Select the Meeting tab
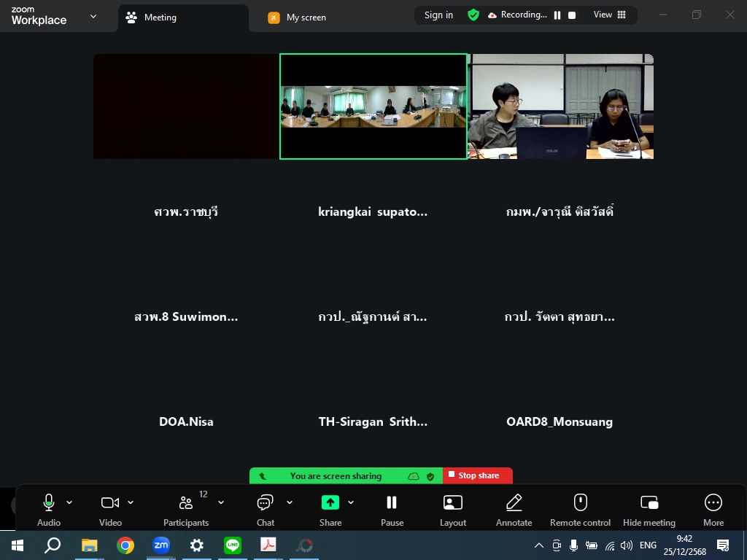Screen dimensions: 747x560 tap(160, 17)
